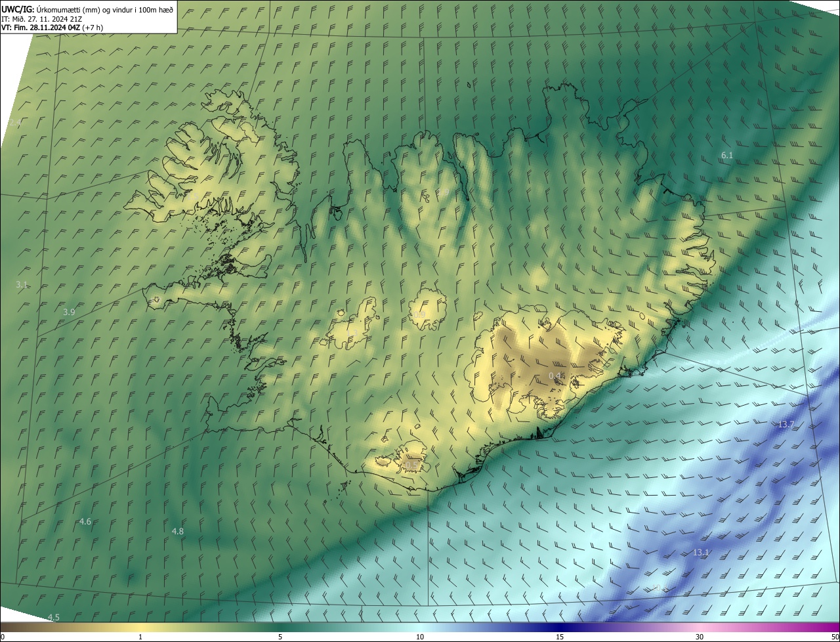Click the 30 tick label on the color scale
The width and height of the screenshot is (840, 642).
700,637
